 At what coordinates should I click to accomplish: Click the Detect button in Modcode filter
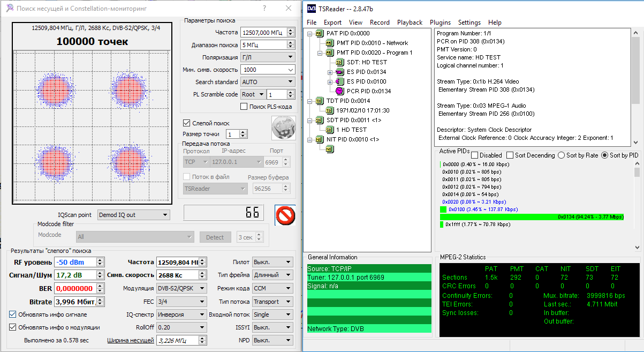(215, 237)
